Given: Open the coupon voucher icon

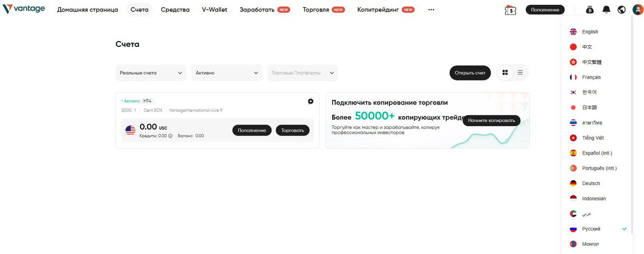Looking at the screenshot, I should (510, 9).
